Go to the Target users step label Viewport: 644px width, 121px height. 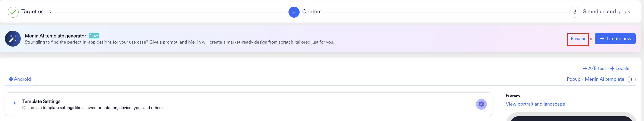pos(36,12)
